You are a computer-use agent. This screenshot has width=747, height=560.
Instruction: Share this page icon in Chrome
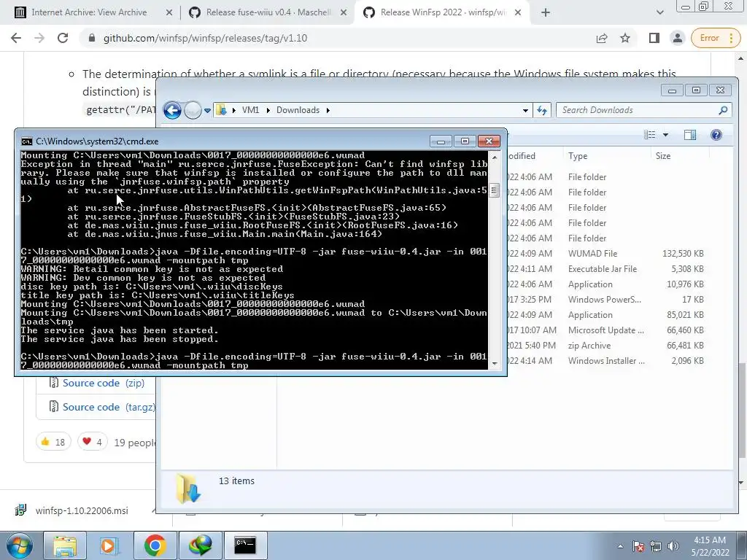point(602,38)
